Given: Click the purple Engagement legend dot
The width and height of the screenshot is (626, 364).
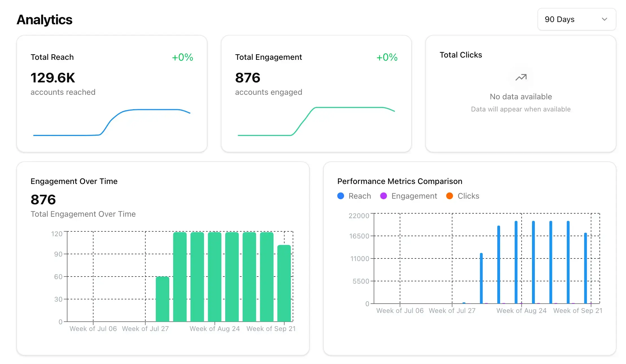Looking at the screenshot, I should [384, 196].
